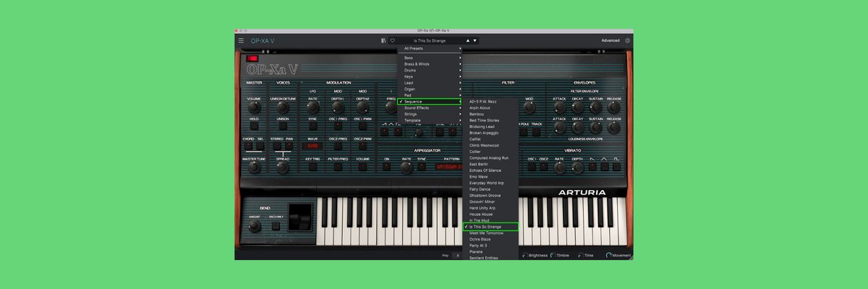
Task: Toggle the Filter Freq modulation button
Action: pos(338,166)
